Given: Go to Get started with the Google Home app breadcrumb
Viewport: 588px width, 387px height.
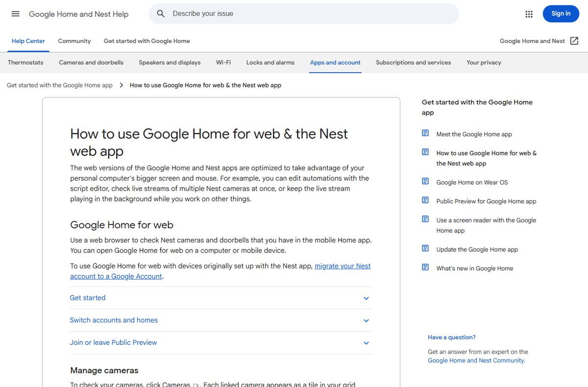Looking at the screenshot, I should [60, 85].
